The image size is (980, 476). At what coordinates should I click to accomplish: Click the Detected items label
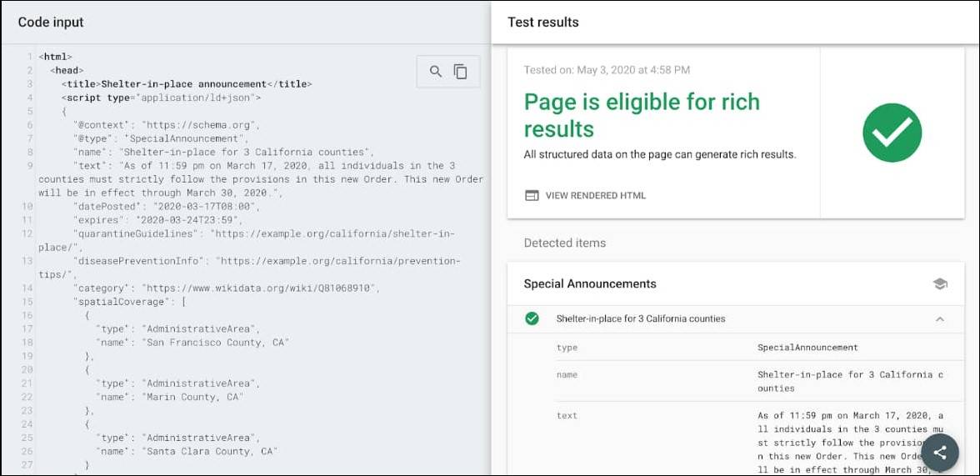(x=565, y=243)
